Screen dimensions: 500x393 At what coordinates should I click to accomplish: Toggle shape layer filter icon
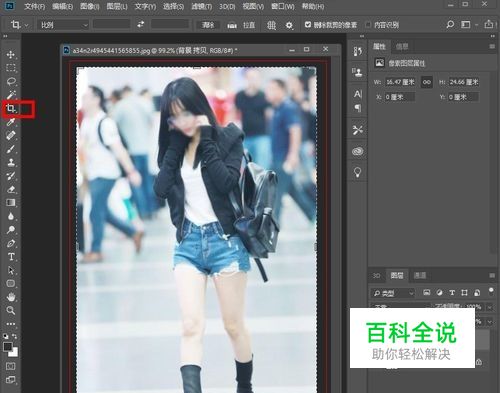(464, 293)
